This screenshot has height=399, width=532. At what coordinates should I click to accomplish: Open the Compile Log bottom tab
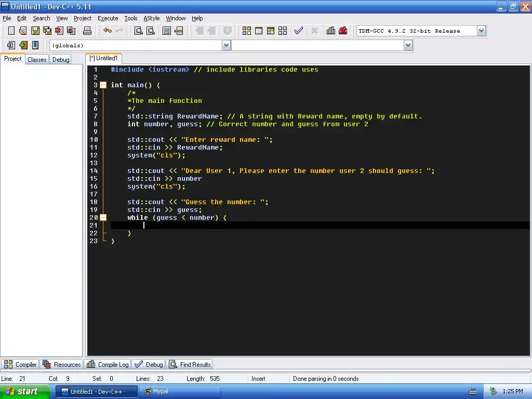108,364
